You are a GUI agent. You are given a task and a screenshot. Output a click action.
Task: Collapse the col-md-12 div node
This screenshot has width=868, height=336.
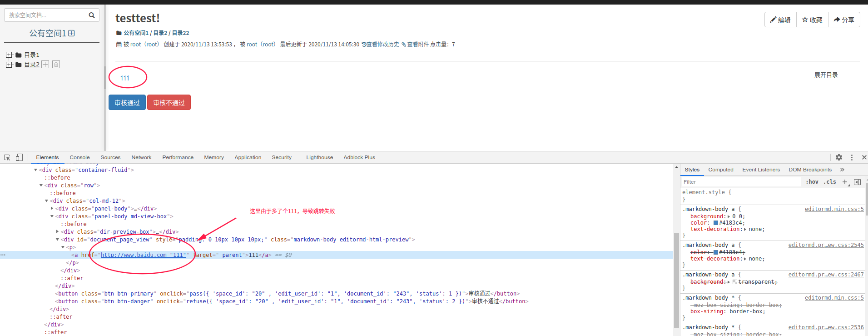point(47,201)
